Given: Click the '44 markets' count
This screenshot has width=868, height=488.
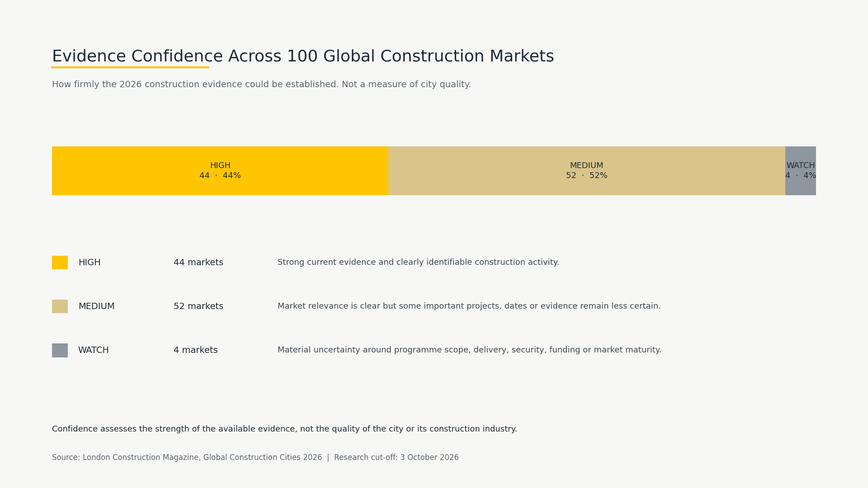Looking at the screenshot, I should pyautogui.click(x=198, y=263).
